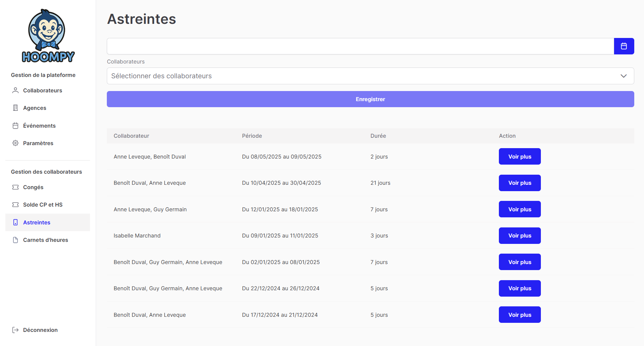644x346 pixels.
Task: Click the person icon beside Collaborateurs
Action: click(15, 90)
